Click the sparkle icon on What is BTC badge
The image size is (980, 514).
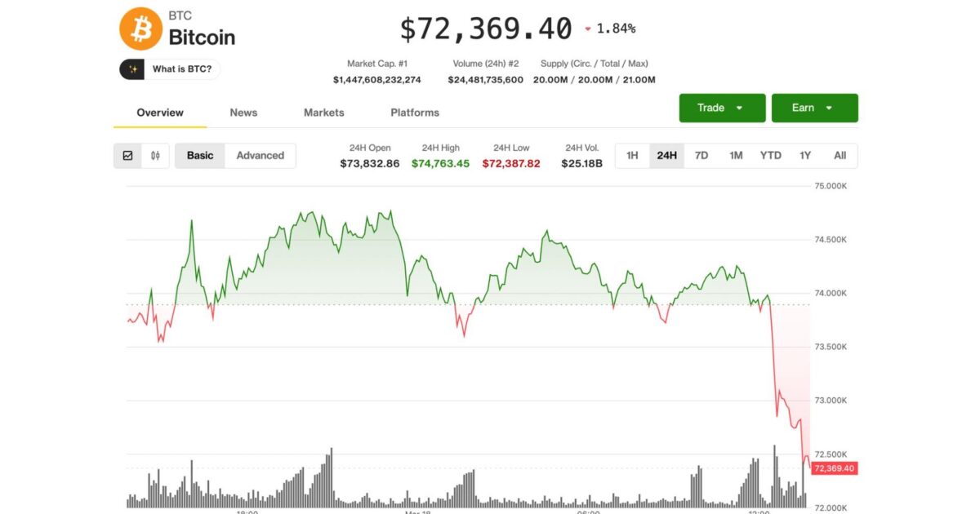pyautogui.click(x=134, y=69)
